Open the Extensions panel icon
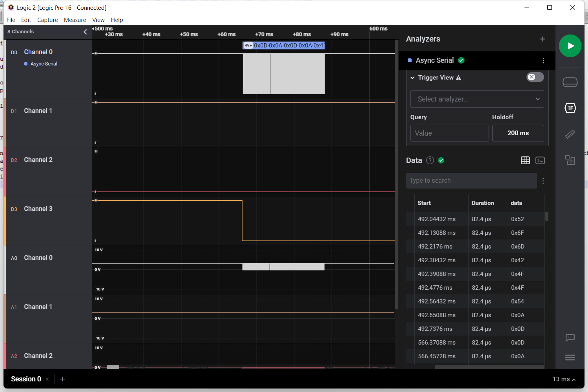The image size is (588, 392). 570,160
